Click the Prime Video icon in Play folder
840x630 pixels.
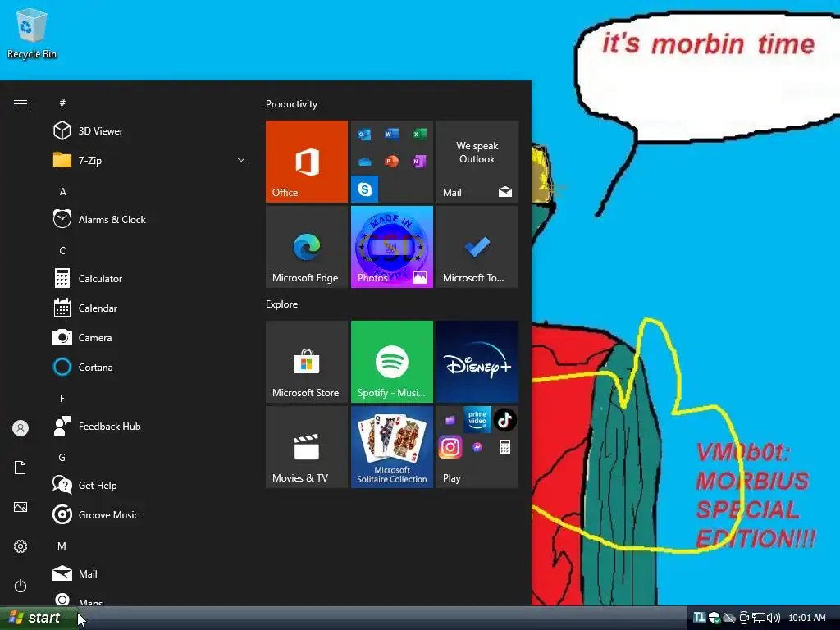click(477, 419)
